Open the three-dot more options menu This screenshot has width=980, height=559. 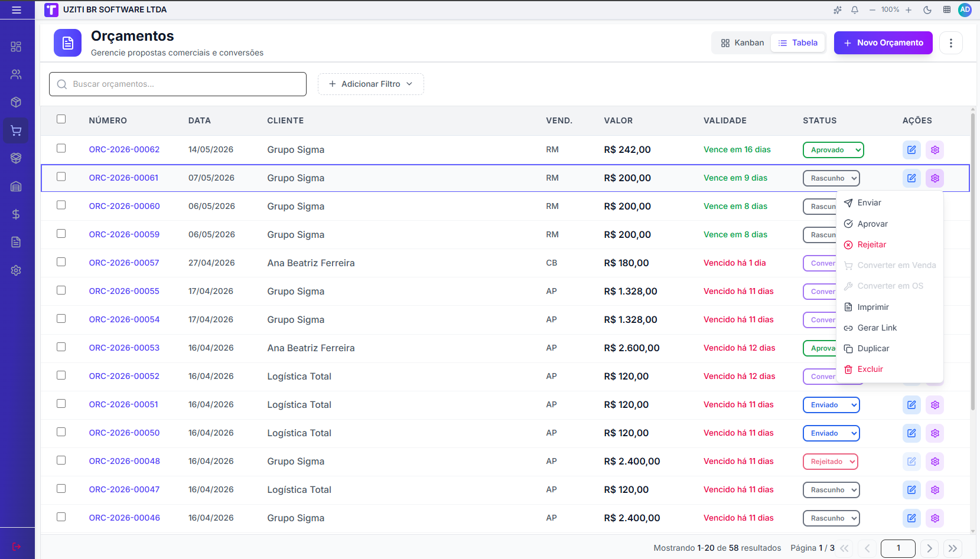tap(951, 43)
